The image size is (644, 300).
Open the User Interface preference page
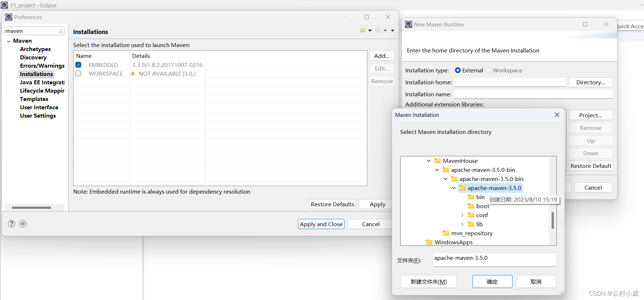[x=39, y=107]
